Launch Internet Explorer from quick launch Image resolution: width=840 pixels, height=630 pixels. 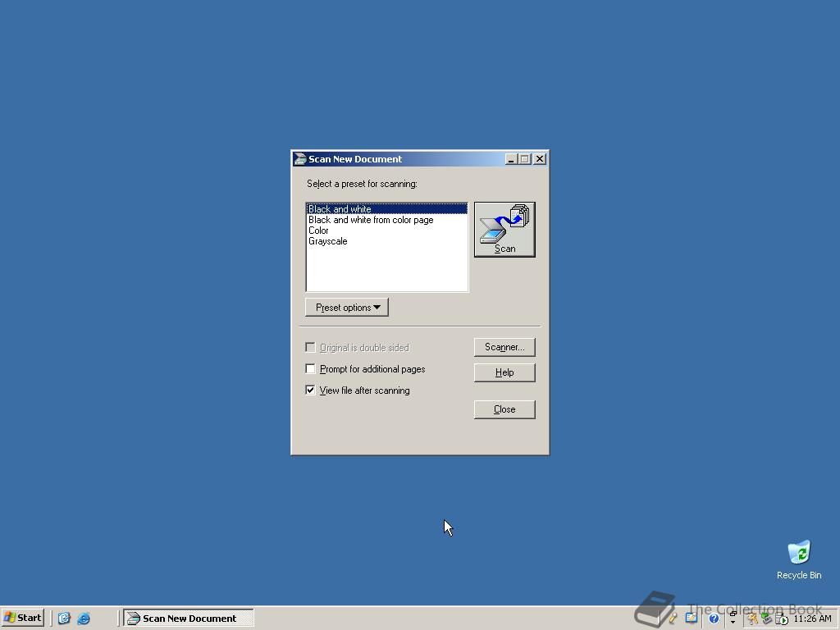click(x=84, y=619)
